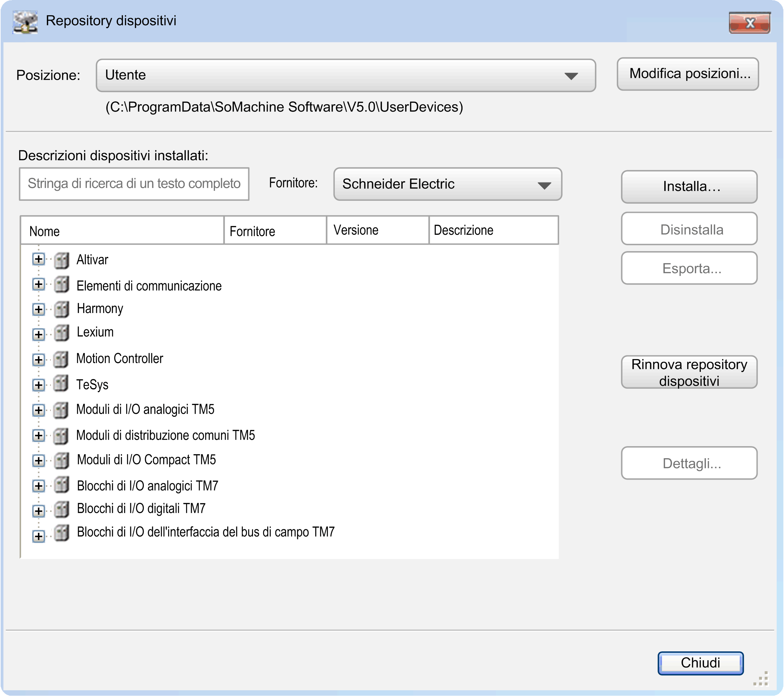
Task: Click the TeSys device category icon
Action: 61,383
